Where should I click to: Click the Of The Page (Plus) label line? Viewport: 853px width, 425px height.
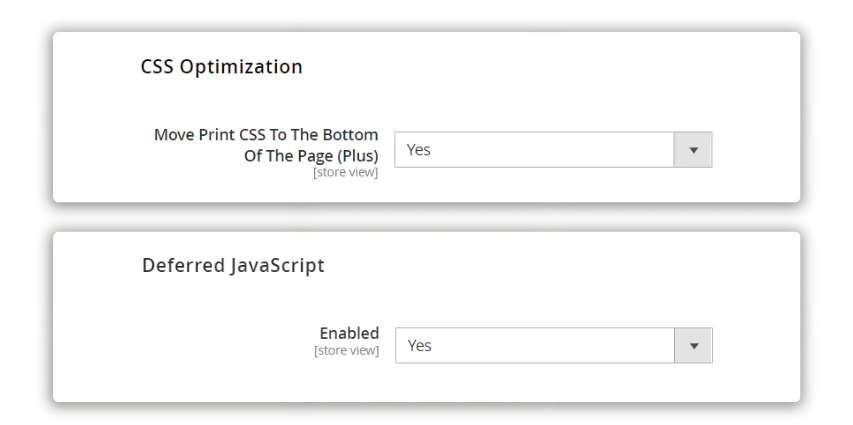click(311, 156)
